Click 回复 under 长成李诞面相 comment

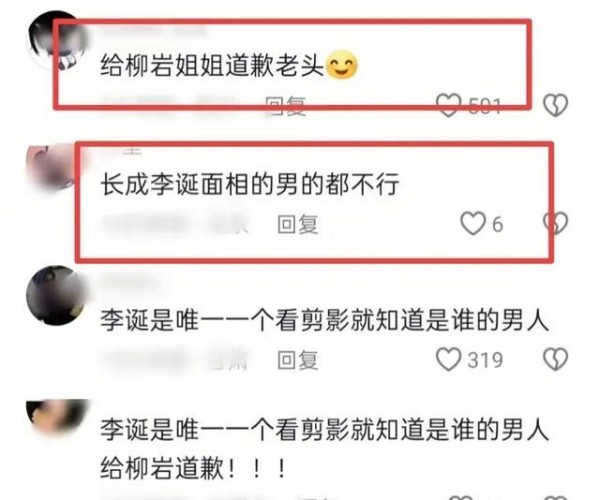(298, 224)
